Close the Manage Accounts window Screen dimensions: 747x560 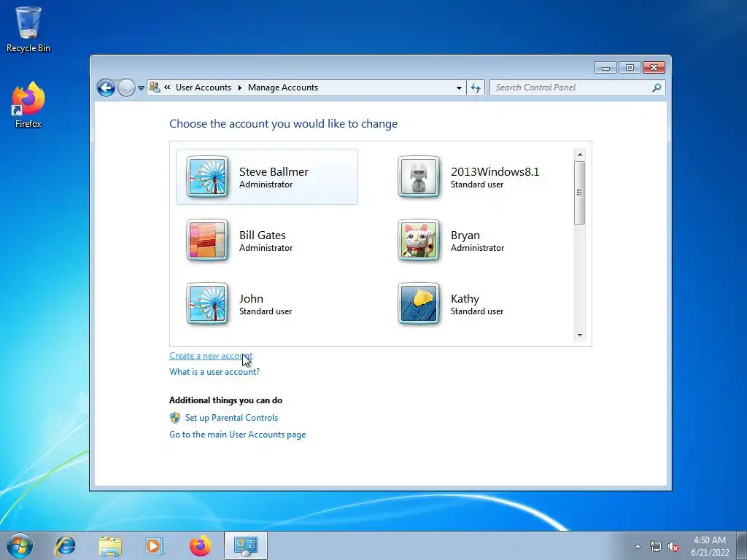(654, 68)
